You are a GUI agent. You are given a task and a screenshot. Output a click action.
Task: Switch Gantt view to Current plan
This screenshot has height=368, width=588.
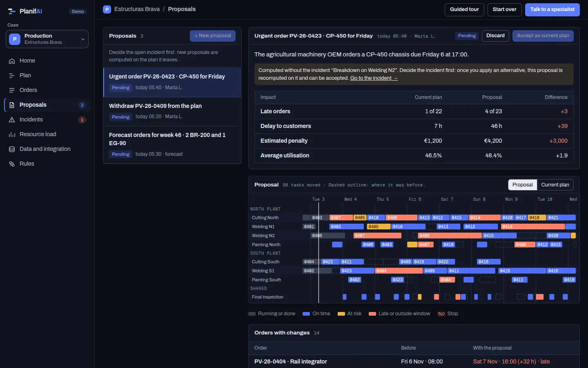pyautogui.click(x=555, y=185)
